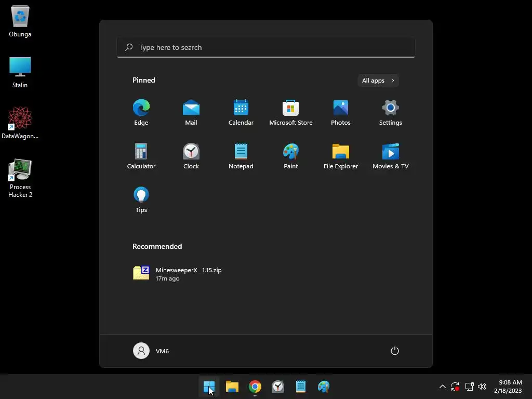Click the Recommended section heading

(157, 246)
